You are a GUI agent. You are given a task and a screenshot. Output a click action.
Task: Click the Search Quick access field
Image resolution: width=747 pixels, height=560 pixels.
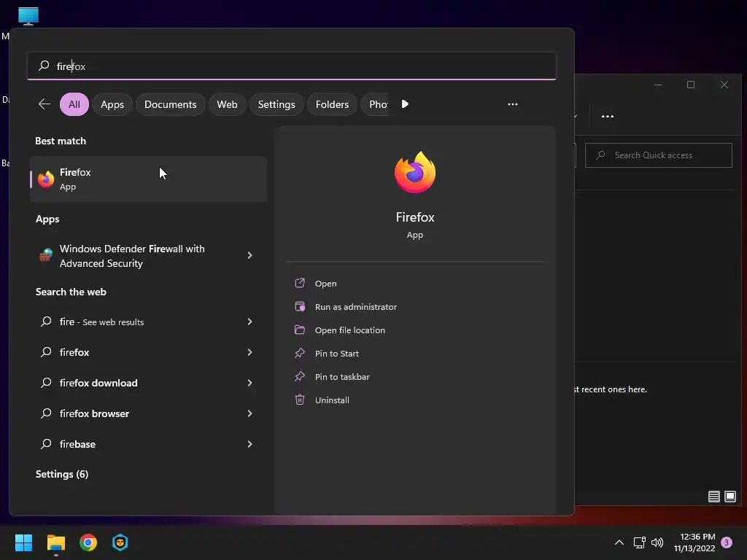point(659,155)
